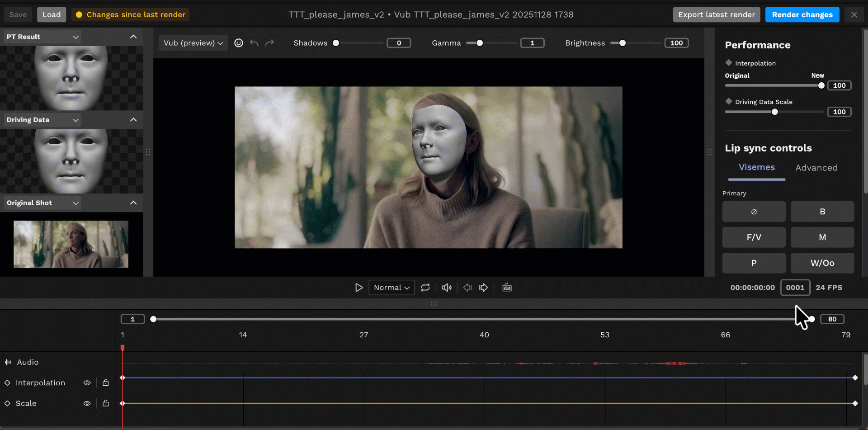Switch to the Advanced tab
This screenshot has height=430, width=868.
coord(816,168)
